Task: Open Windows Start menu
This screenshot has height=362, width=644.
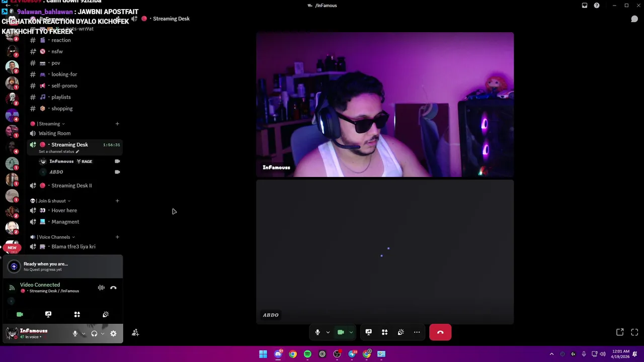Action: tap(263, 354)
